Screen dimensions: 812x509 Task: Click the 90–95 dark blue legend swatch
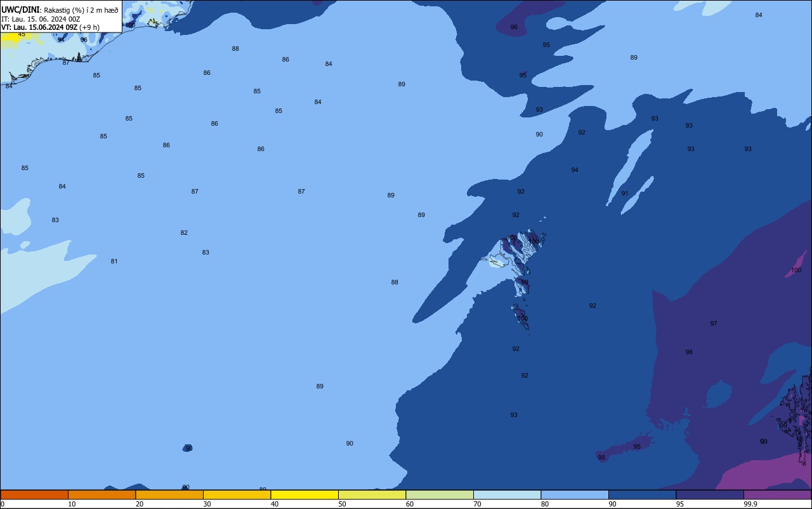point(643,494)
